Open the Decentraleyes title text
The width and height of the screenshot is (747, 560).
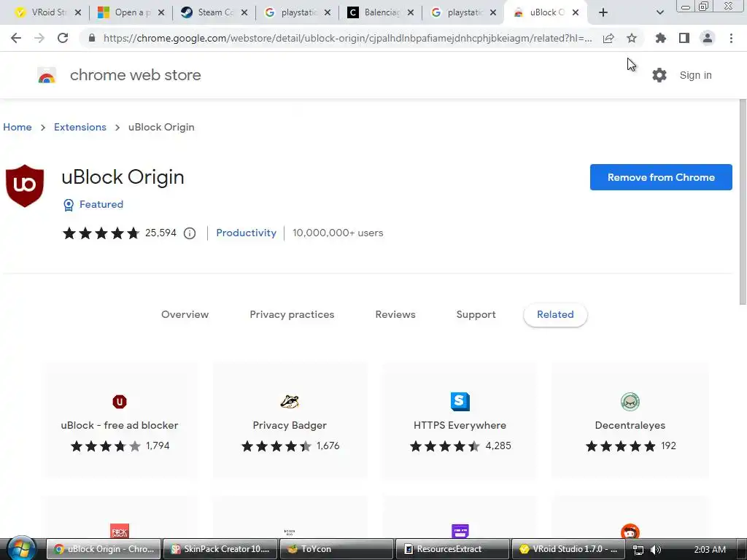(x=630, y=425)
